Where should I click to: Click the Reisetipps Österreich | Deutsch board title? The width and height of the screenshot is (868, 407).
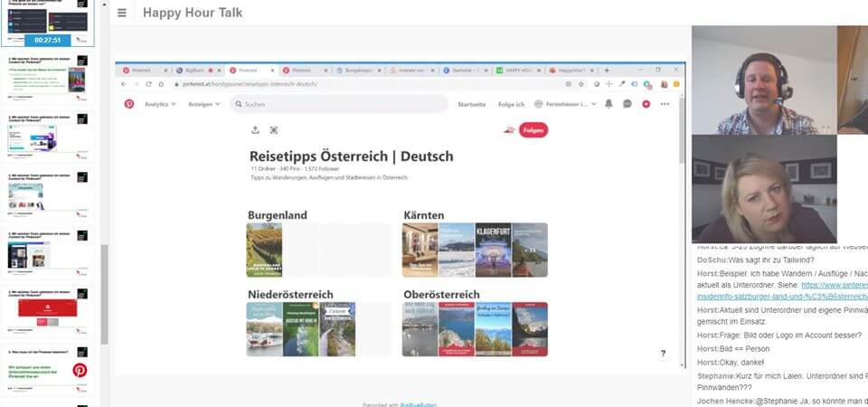(351, 156)
